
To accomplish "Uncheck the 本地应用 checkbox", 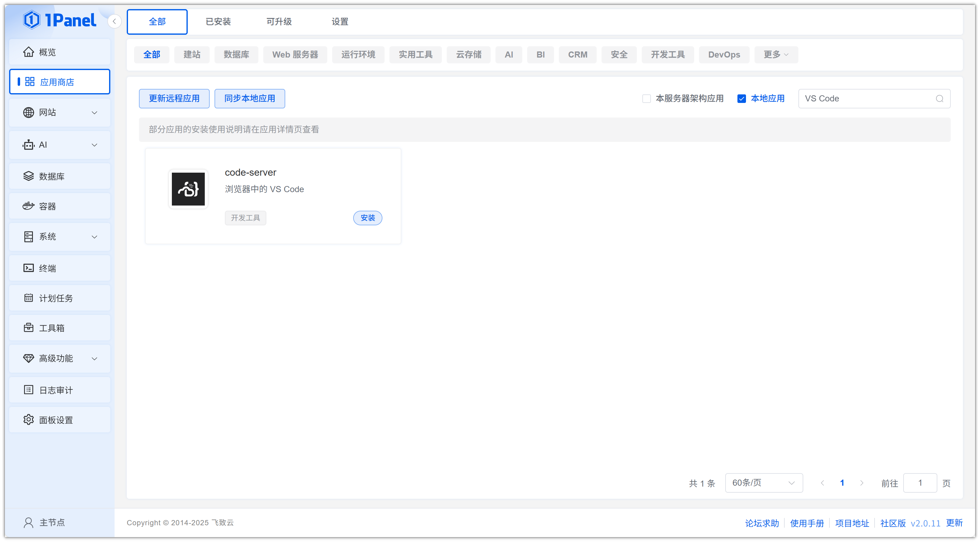I will 741,99.
